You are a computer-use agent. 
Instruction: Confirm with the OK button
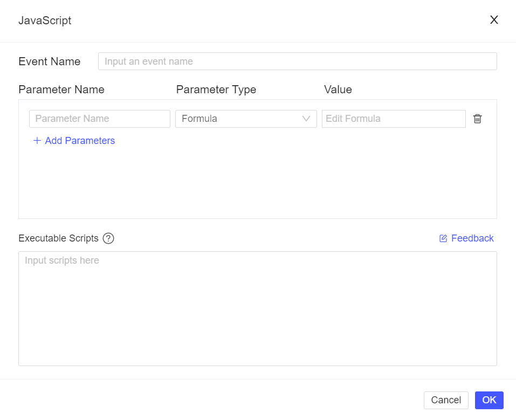[x=489, y=400]
